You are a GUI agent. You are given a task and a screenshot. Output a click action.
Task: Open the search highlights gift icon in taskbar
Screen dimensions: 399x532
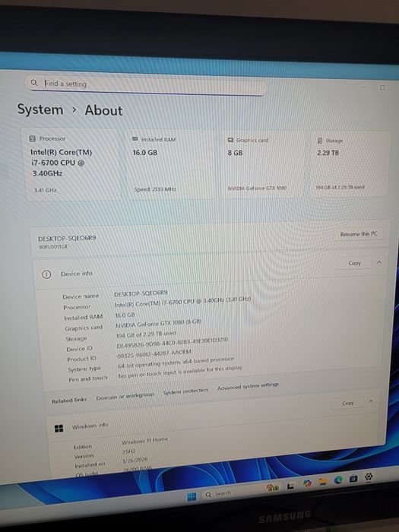[x=272, y=487]
